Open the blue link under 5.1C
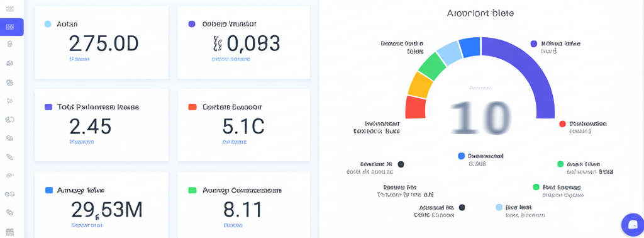Image resolution: width=644 pixels, height=238 pixels. [x=235, y=142]
